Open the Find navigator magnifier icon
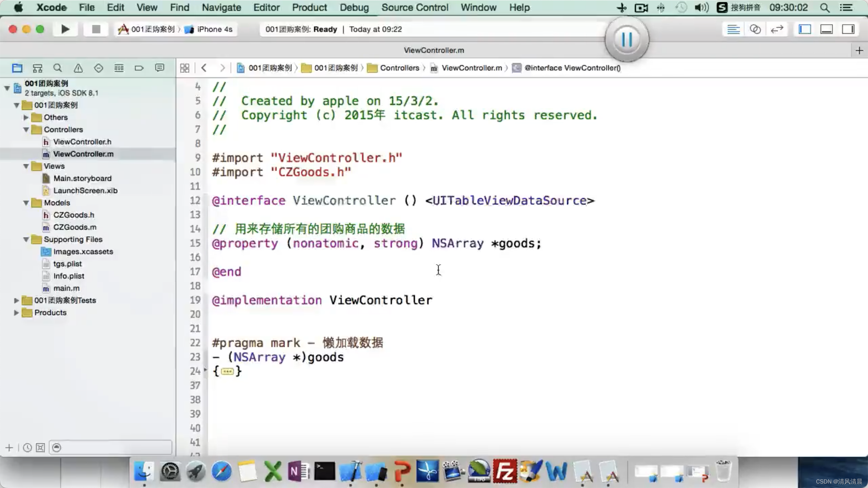This screenshot has height=488, width=868. click(58, 68)
